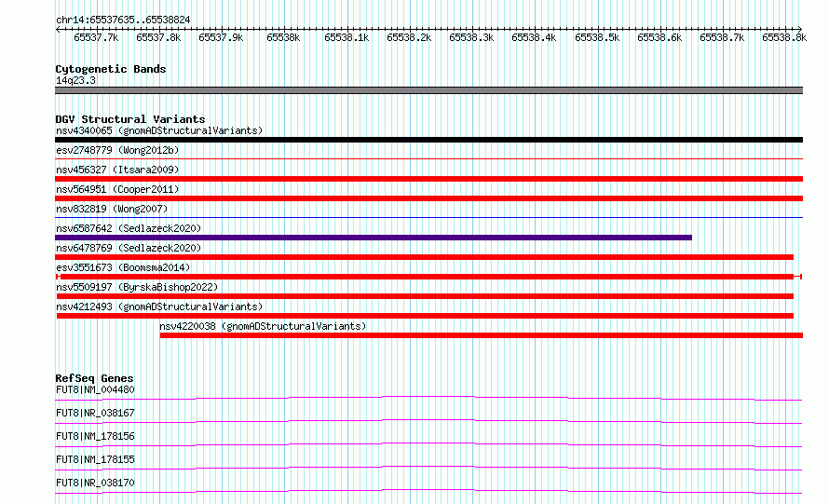Click the FUT8|NR_038170 gene label
829x504 pixels.
pos(95,483)
